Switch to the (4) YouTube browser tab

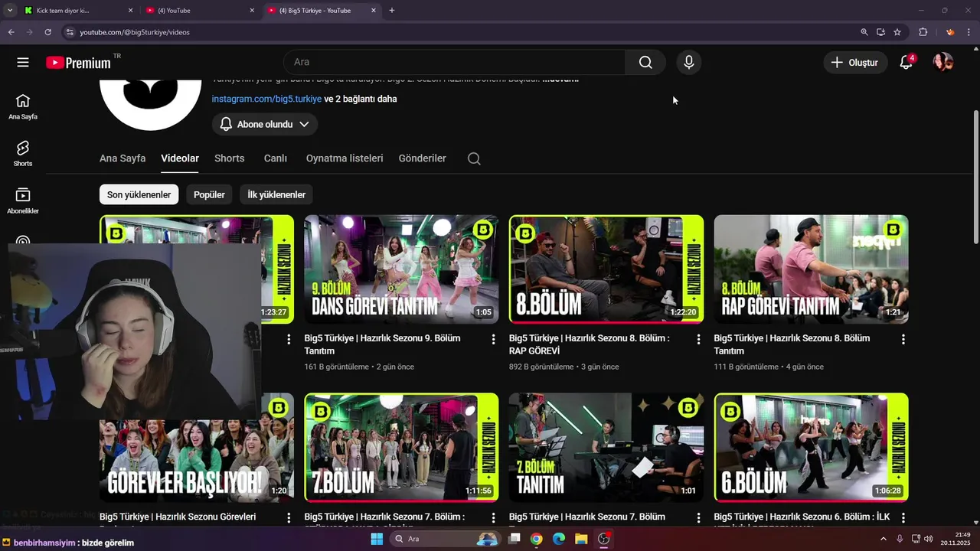click(201, 11)
